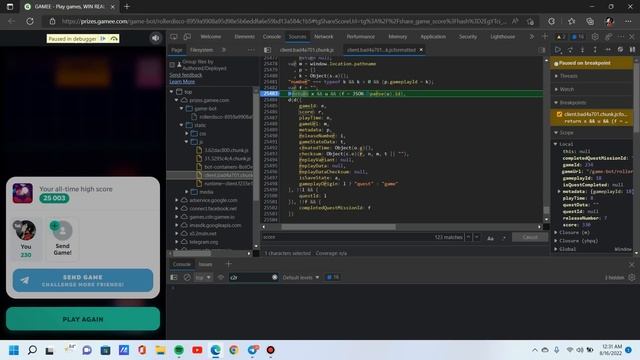
Task: Switch to the Issues drawer tab
Action: pyautogui.click(x=205, y=264)
